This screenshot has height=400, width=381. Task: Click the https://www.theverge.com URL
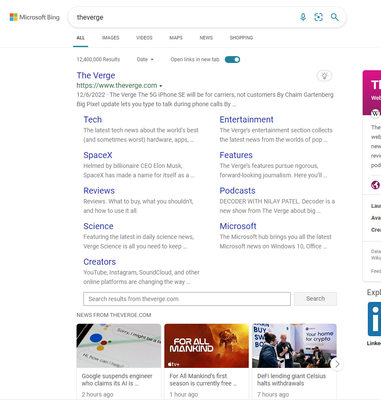click(x=117, y=86)
